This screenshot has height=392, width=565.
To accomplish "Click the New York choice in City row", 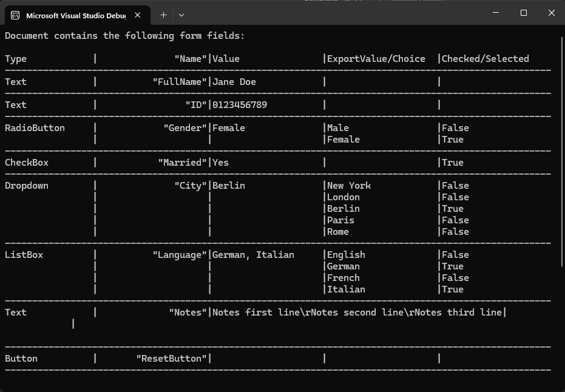I will click(349, 186).
